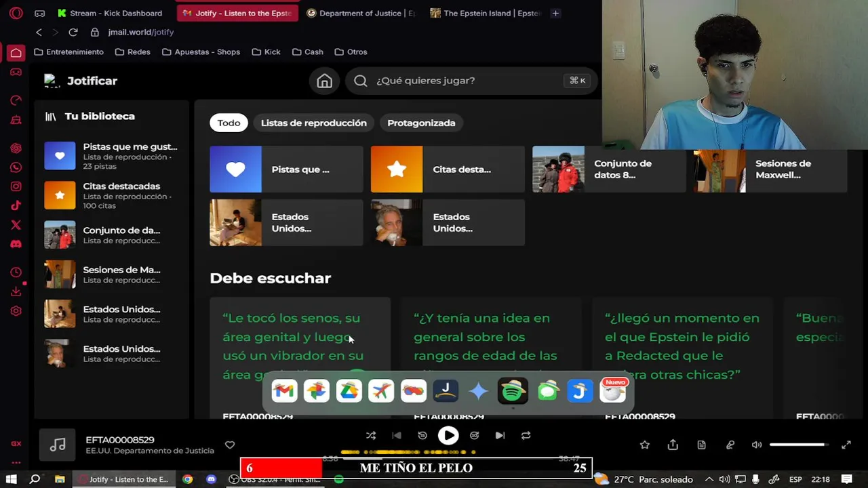Open the Spotify-style dock icon

tap(513, 391)
